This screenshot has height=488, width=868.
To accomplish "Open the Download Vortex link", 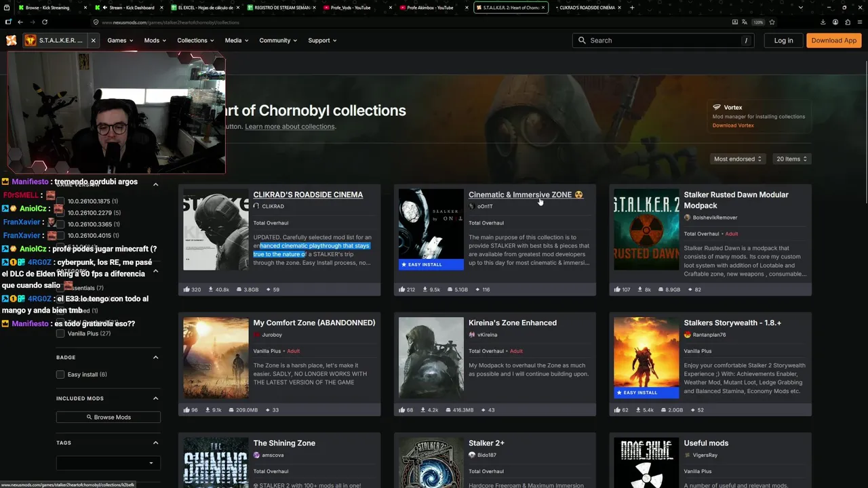I will 733,125.
